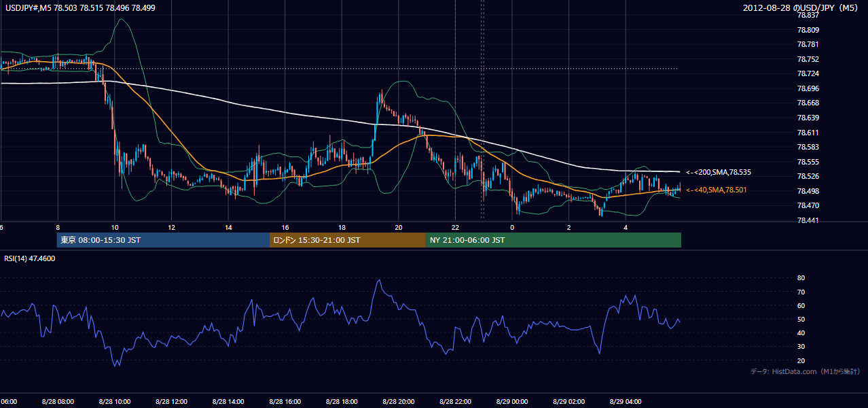Viewport: 868px width, 408px height.
Task: Click the 78.668 price axis value
Action: [x=808, y=103]
